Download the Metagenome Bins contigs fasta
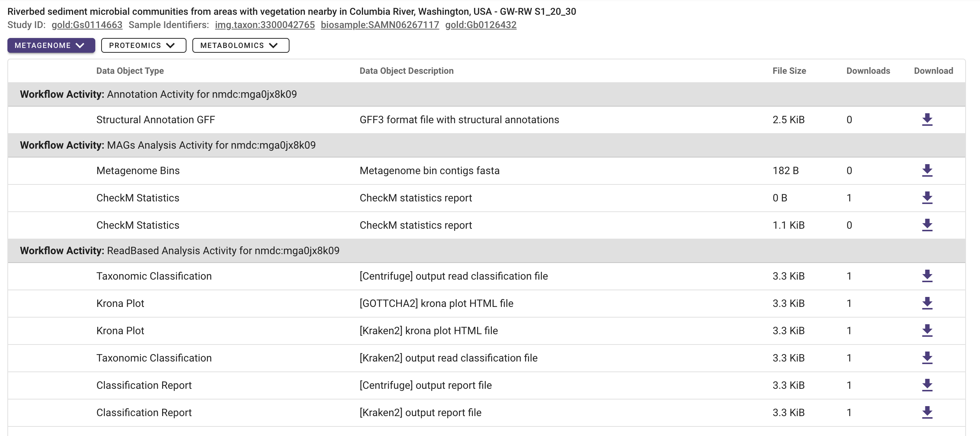Screen dimensions: 980x436 (x=927, y=171)
